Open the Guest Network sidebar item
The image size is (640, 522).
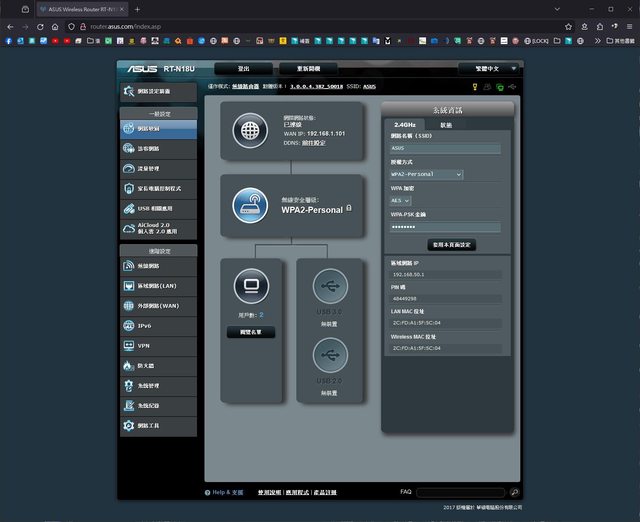tap(158, 149)
